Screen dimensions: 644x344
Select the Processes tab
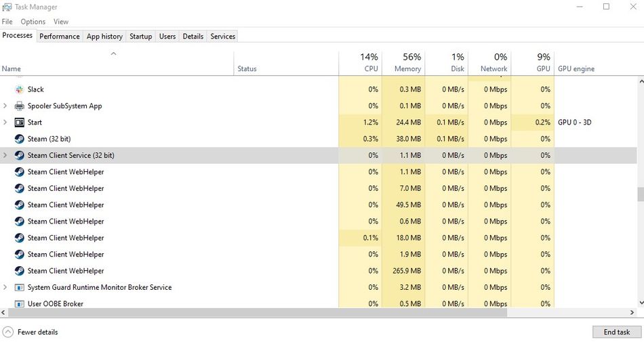tap(18, 35)
